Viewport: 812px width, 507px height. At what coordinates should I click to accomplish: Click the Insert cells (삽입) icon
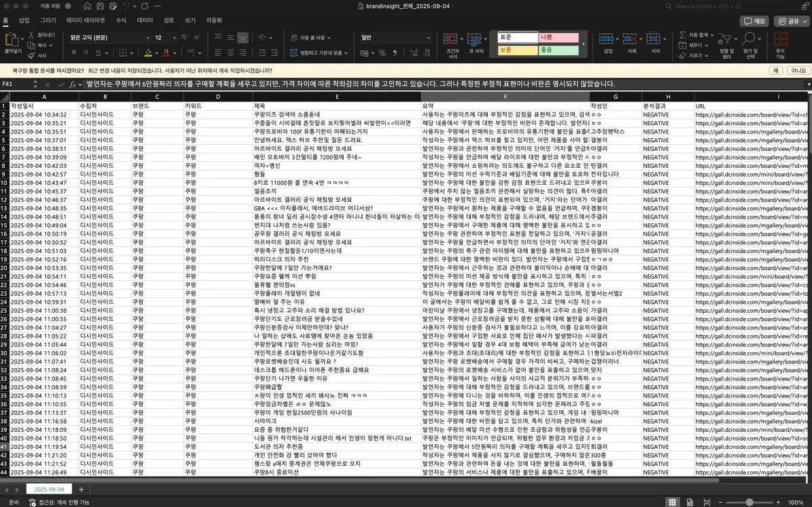(608, 40)
